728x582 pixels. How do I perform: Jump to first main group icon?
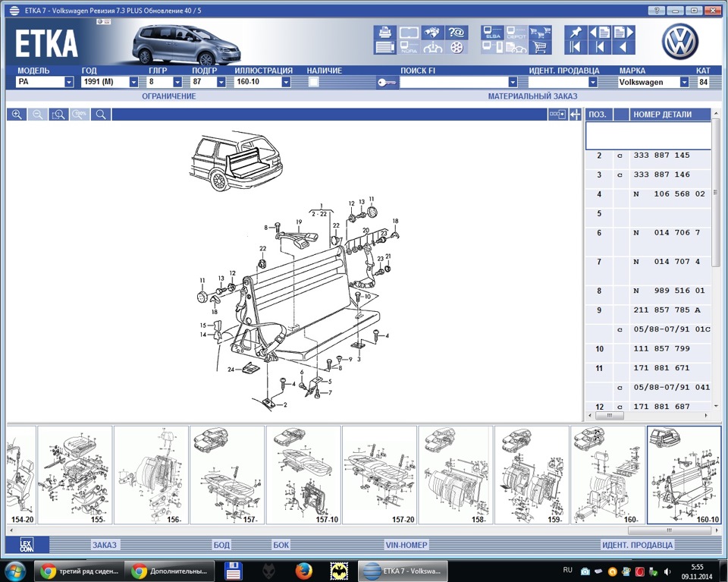pyautogui.click(x=576, y=47)
